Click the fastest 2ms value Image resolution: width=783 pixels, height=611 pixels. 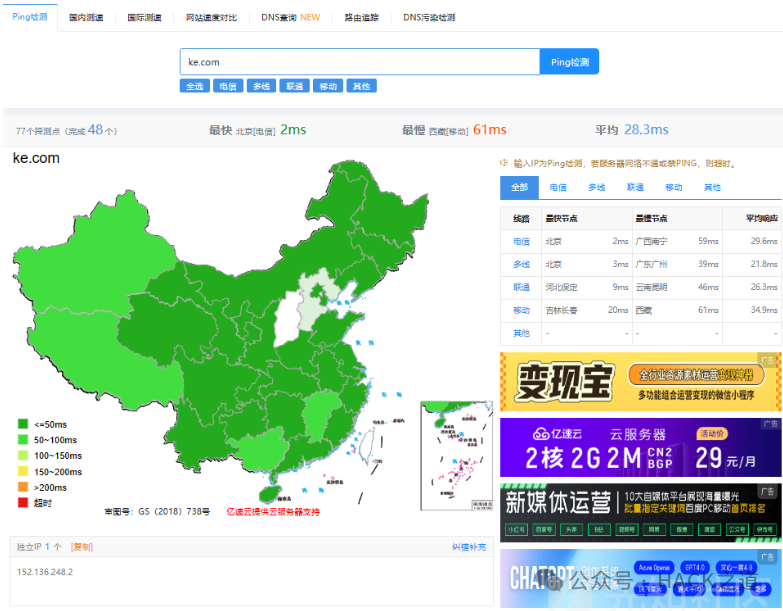coord(293,130)
